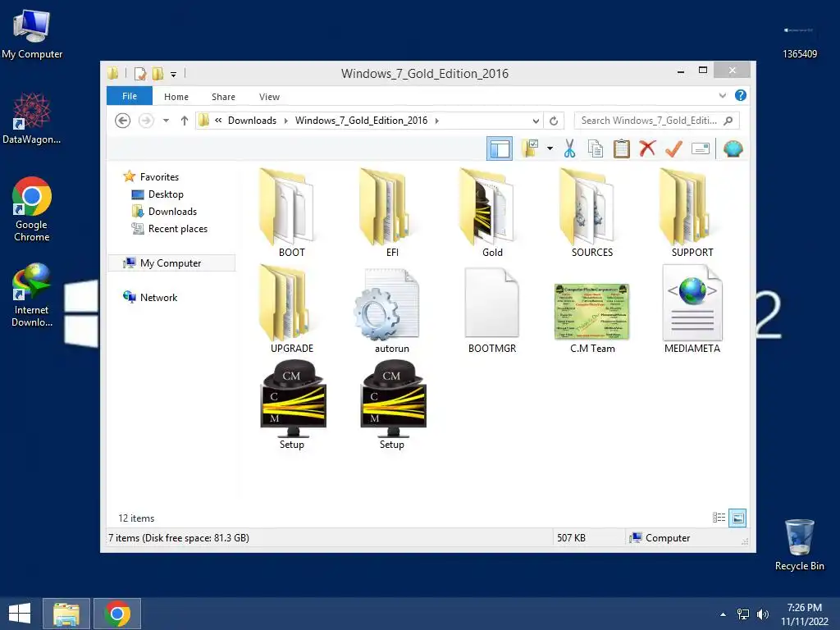Click the Copy icon in toolbar
The width and height of the screenshot is (840, 630).
point(596,148)
